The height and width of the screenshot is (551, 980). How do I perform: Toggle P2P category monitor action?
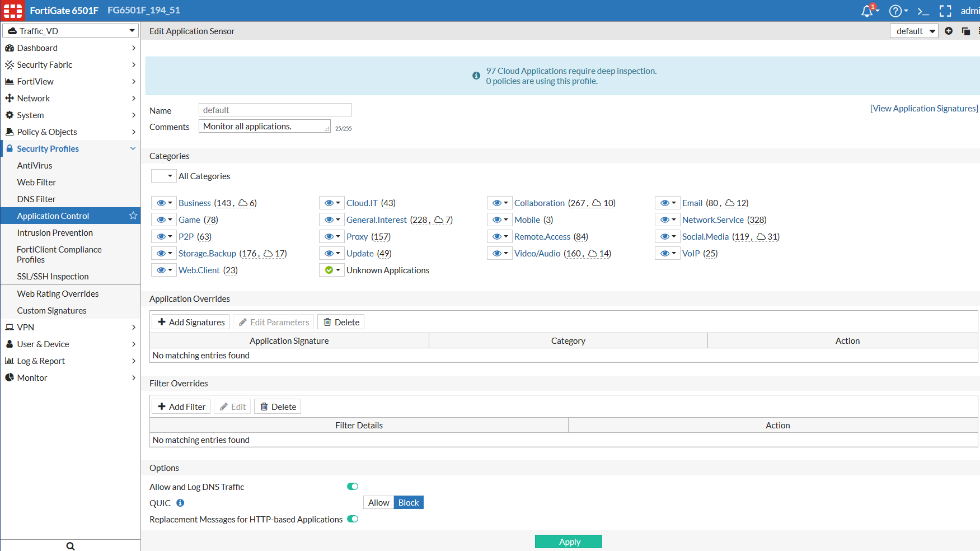[164, 236]
